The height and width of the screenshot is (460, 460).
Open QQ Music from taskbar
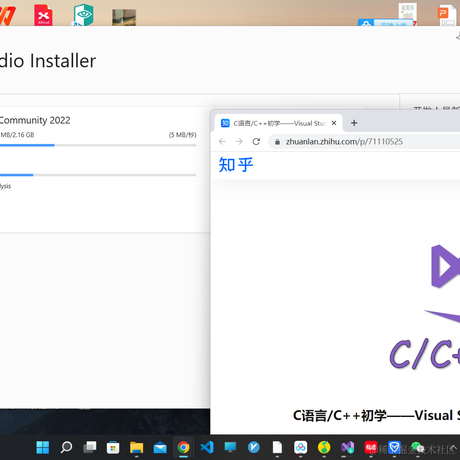[324, 447]
